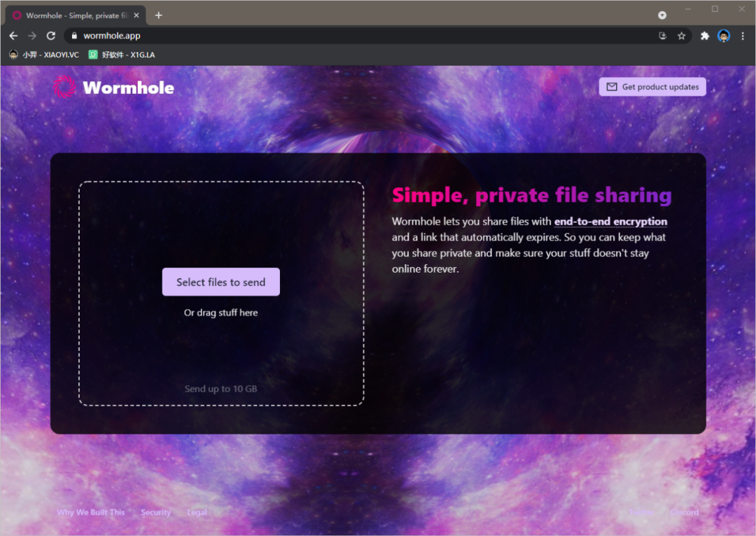Image resolution: width=756 pixels, height=536 pixels.
Task: Close the Wormhole browser tab
Action: [136, 15]
